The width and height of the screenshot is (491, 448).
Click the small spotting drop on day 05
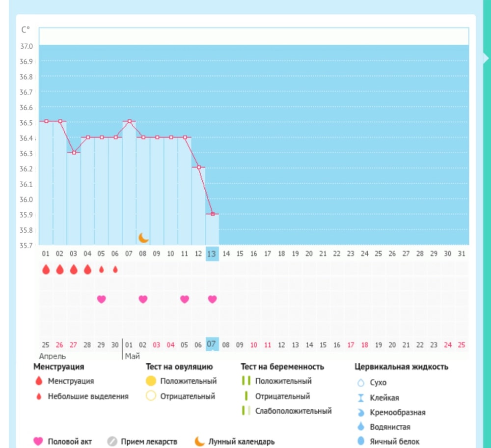click(102, 270)
